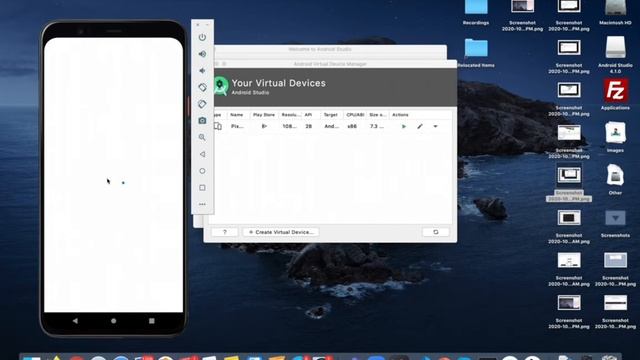Sort by the CPU/ABI column header
Image resolution: width=640 pixels, height=360 pixels.
(355, 115)
